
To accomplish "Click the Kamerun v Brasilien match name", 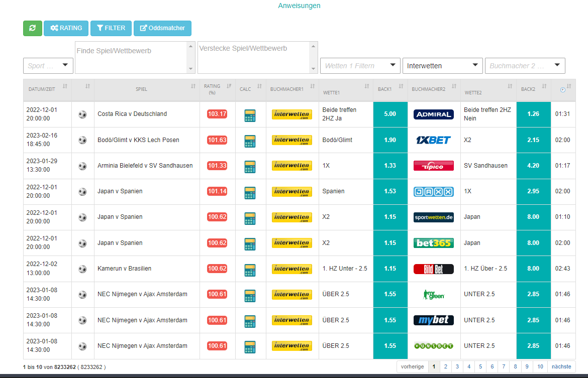I will click(x=125, y=269).
